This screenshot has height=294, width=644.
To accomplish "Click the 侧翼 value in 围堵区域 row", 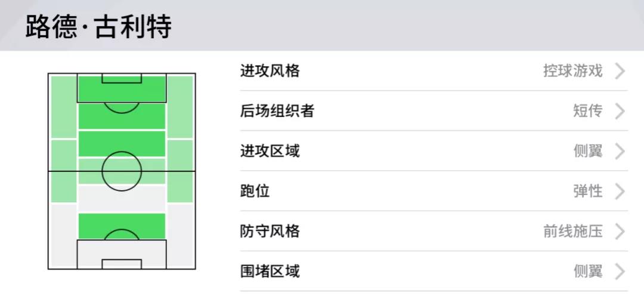I will [x=588, y=271].
